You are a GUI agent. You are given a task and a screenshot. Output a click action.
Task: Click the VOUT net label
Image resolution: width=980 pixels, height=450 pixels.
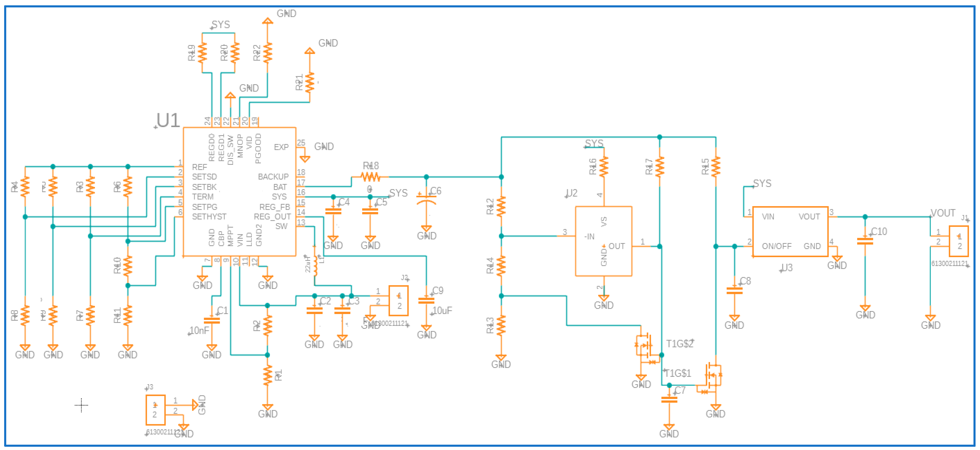(x=943, y=213)
